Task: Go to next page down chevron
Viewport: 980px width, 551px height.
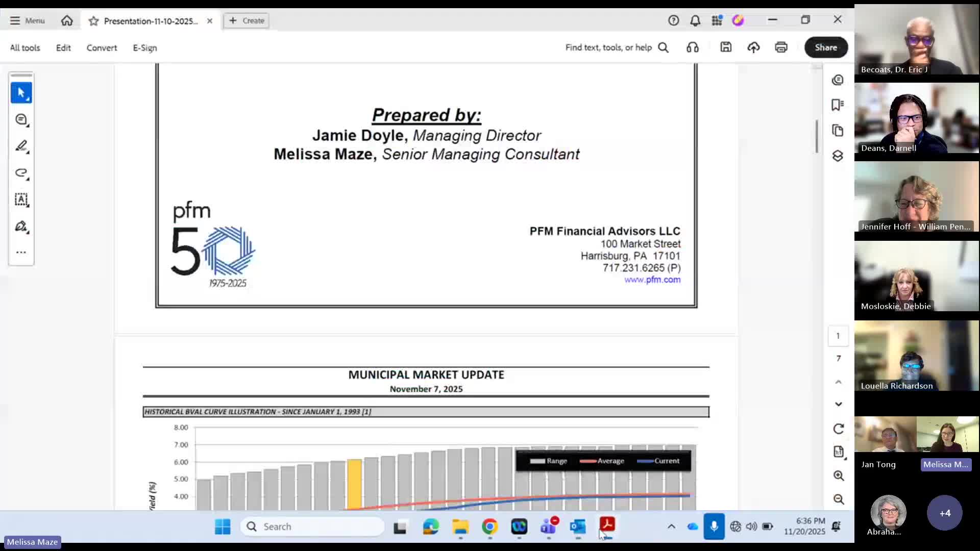Action: coord(838,404)
